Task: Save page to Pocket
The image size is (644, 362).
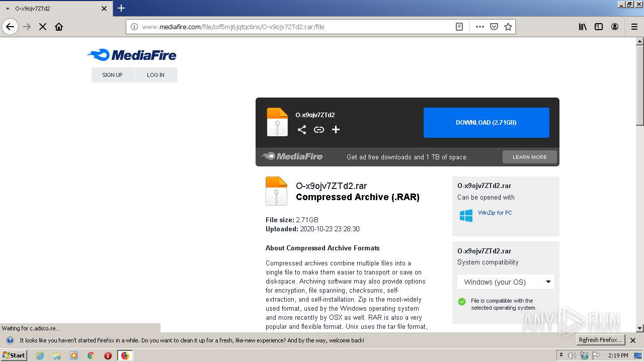Action: (494, 27)
